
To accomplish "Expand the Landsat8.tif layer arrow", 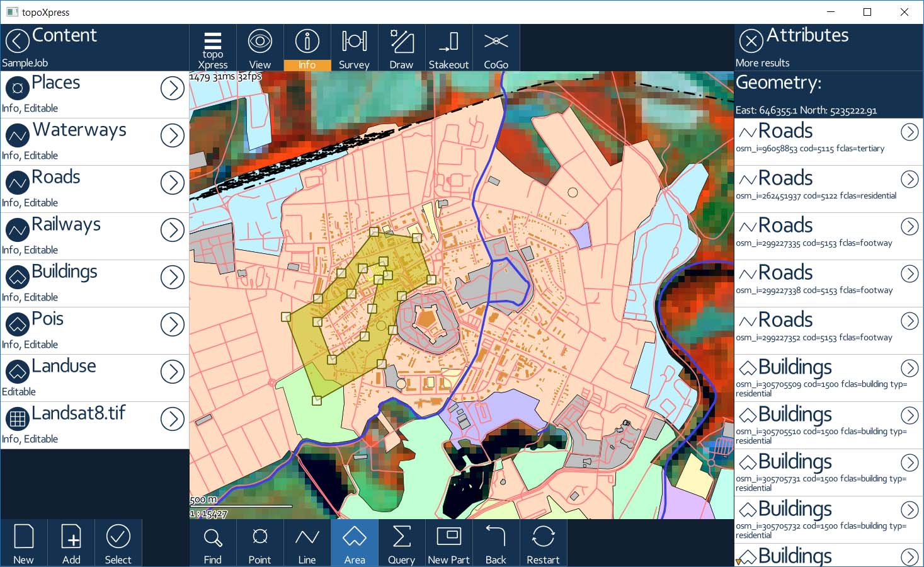I will [172, 419].
